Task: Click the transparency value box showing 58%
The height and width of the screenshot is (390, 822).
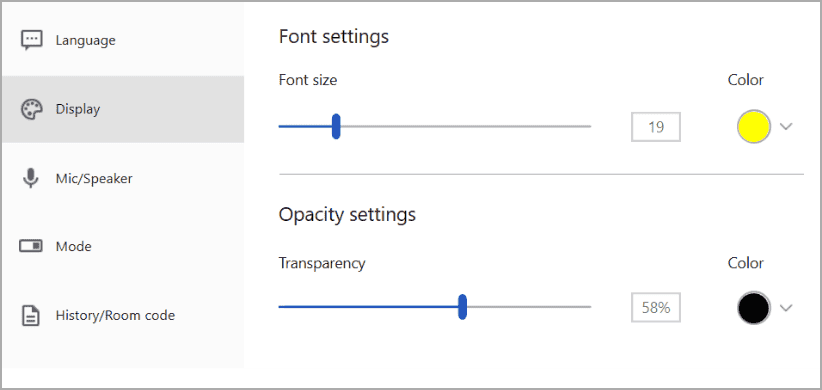Action: coord(656,308)
